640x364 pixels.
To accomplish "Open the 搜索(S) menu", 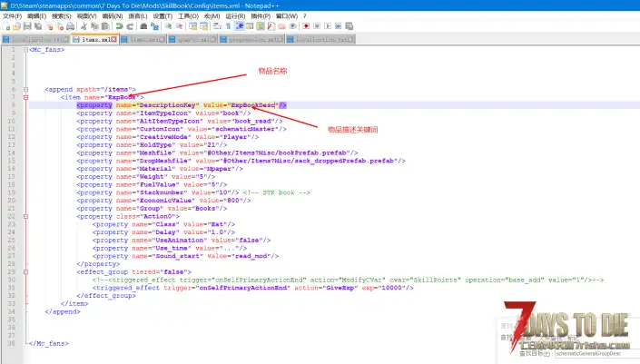I will click(x=62, y=16).
